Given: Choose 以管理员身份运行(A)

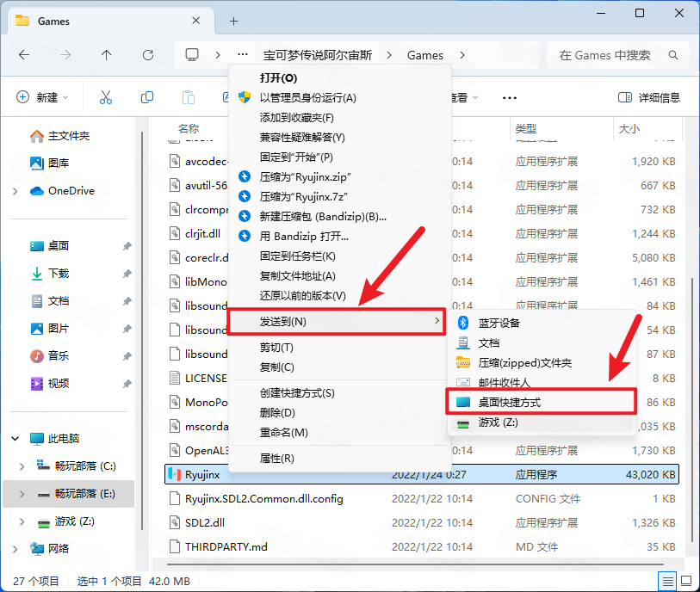Looking at the screenshot, I should click(339, 98).
